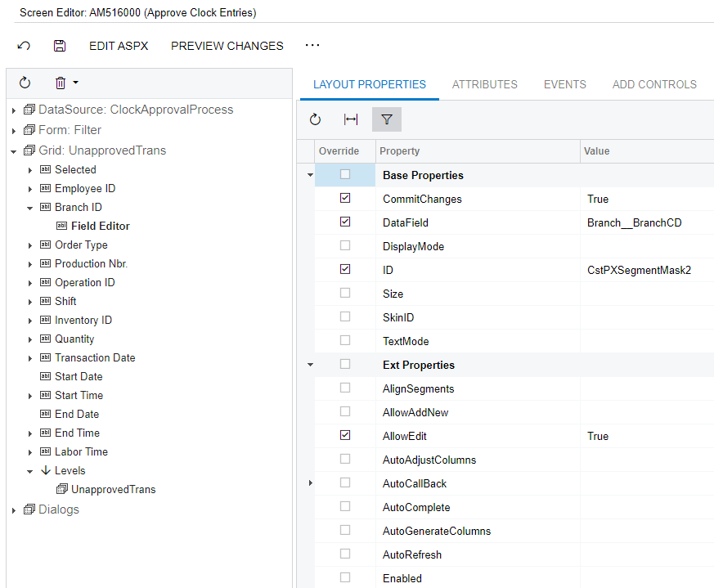Viewport: 714px width, 588px height.
Task: Click the Grid: UnapprovedTrans node icon
Action: [x=29, y=150]
